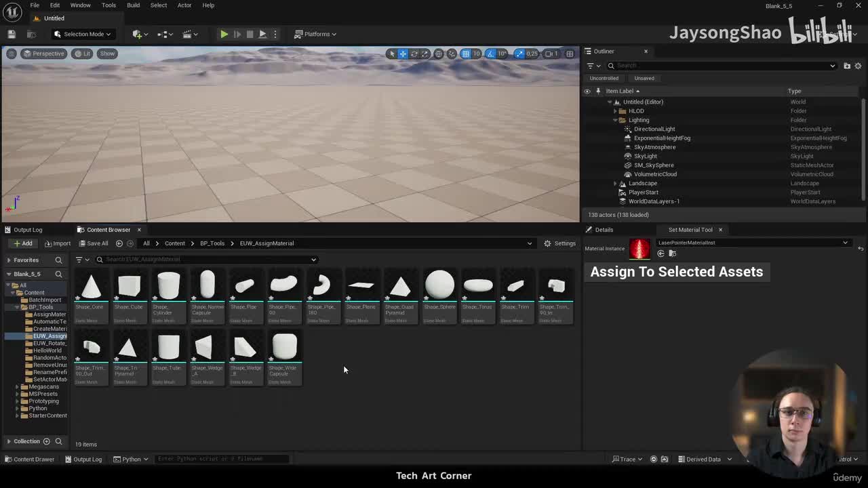The width and height of the screenshot is (868, 488).
Task: Switch to the Details tab
Action: point(599,230)
